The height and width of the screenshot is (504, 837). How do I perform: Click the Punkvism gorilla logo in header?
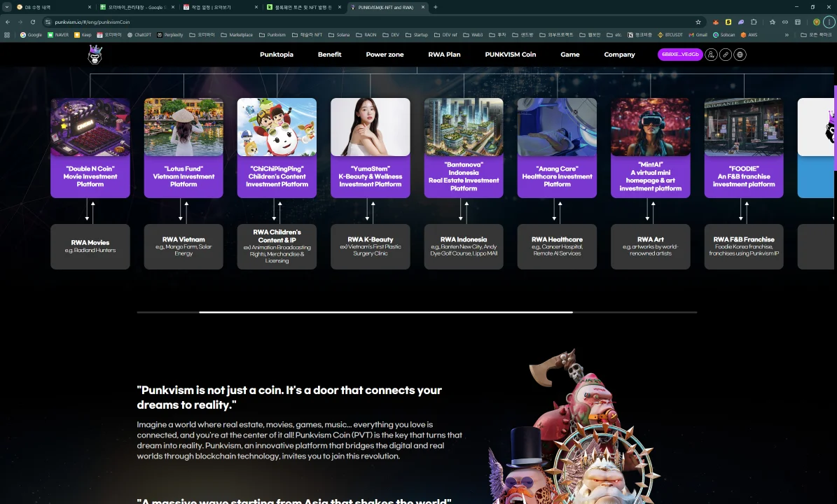(95, 55)
